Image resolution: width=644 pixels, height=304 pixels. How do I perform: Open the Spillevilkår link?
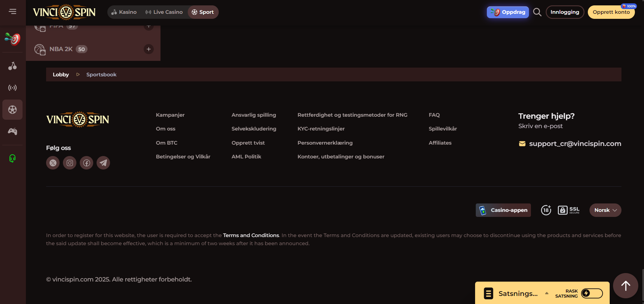[x=443, y=129]
